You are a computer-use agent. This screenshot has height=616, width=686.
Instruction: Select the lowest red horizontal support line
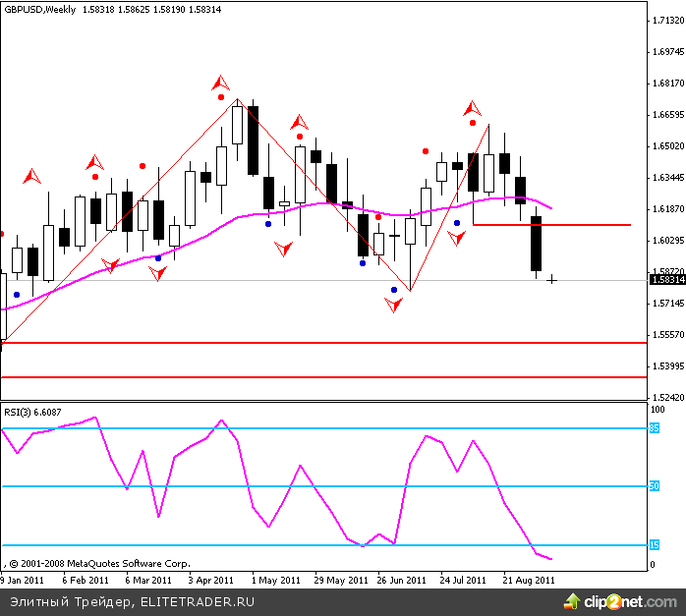point(324,377)
